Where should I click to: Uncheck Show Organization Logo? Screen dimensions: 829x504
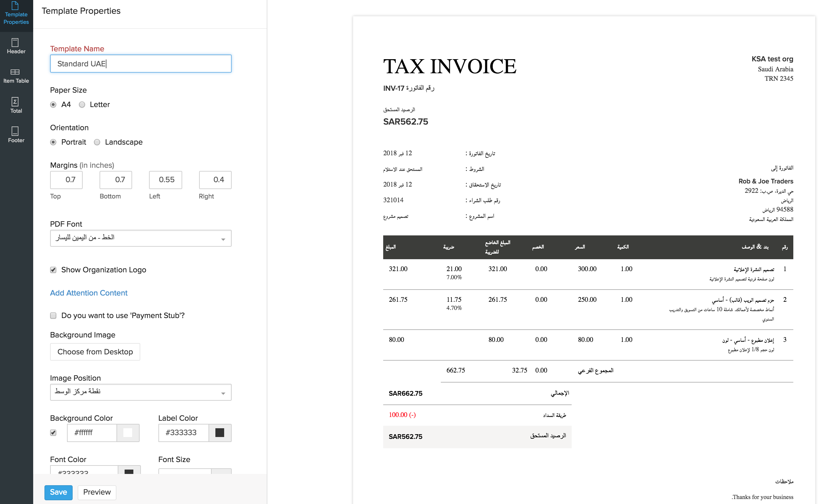[53, 270]
